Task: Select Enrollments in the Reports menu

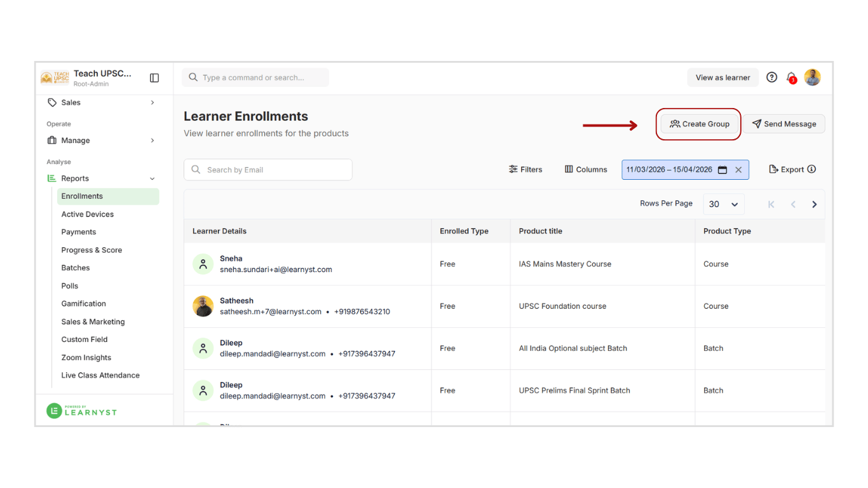Action: coord(108,196)
